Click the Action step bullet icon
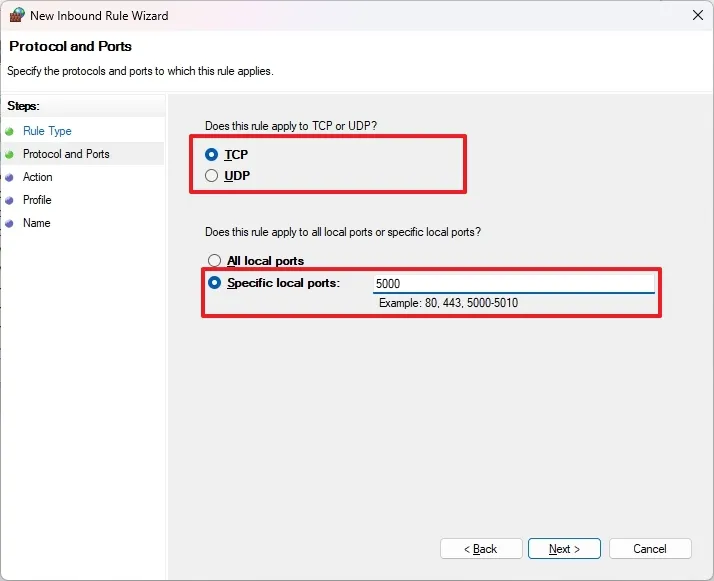Screen dimensions: 714x581 (10, 177)
